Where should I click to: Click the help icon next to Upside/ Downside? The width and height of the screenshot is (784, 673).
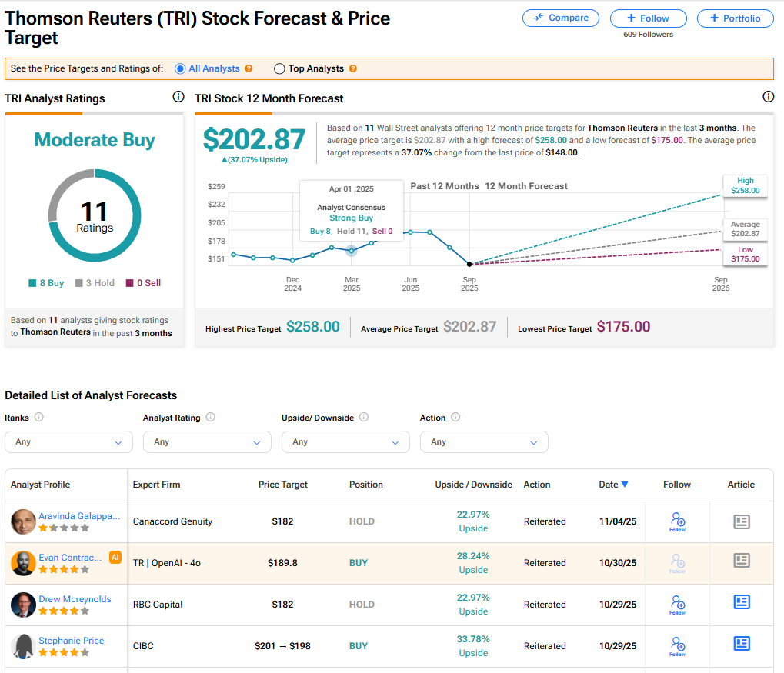pyautogui.click(x=364, y=418)
